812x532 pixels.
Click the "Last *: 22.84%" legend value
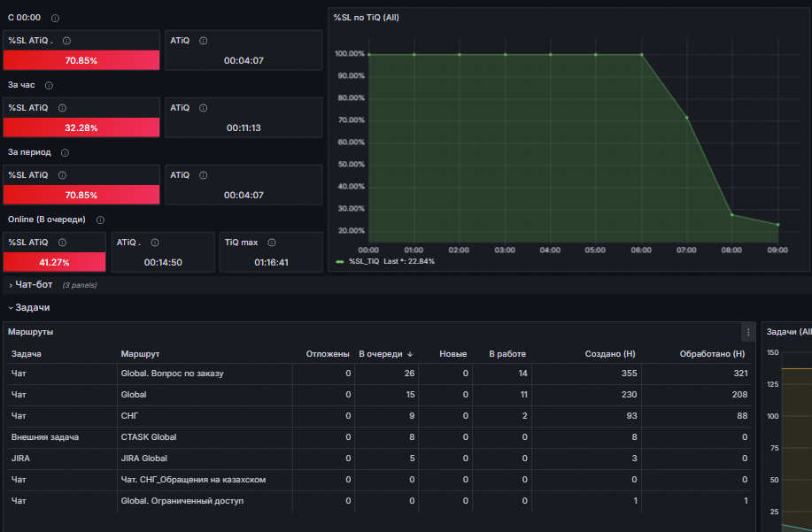point(409,261)
